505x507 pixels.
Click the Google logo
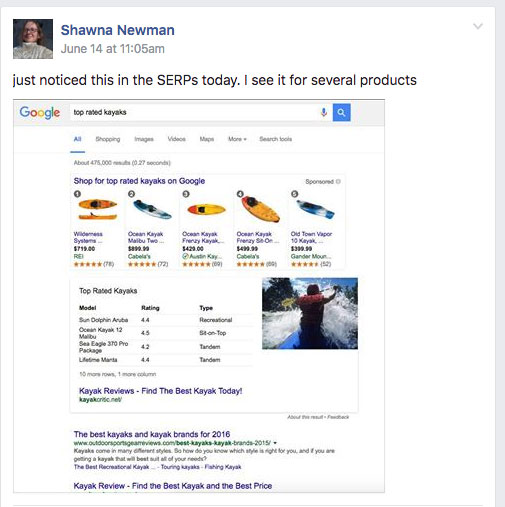point(40,112)
